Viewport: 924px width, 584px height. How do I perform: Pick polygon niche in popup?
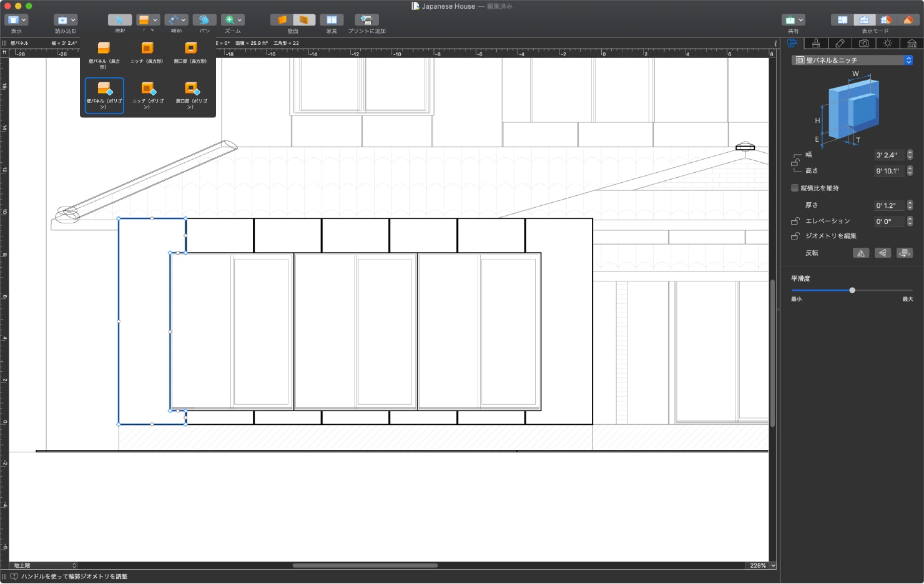point(148,95)
